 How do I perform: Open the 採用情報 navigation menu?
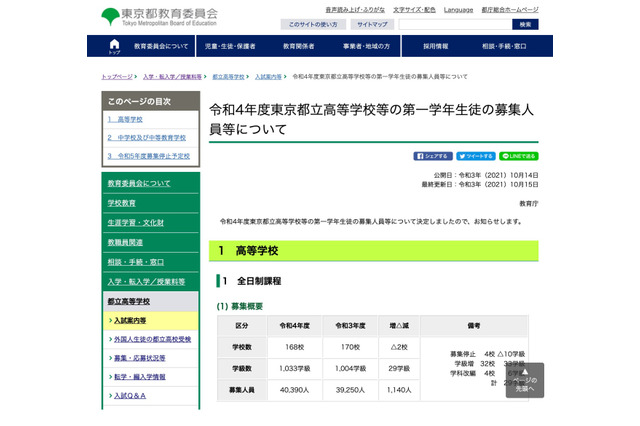(436, 46)
